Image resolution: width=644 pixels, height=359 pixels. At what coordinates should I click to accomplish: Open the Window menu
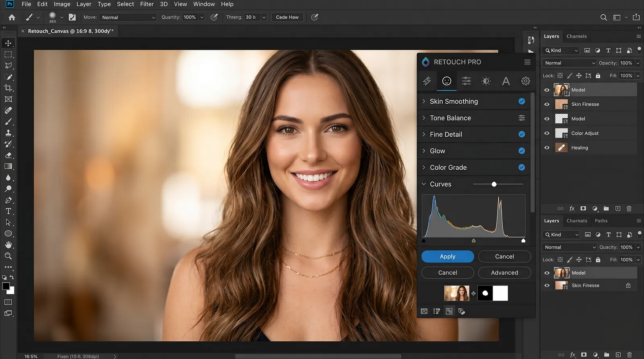(204, 4)
